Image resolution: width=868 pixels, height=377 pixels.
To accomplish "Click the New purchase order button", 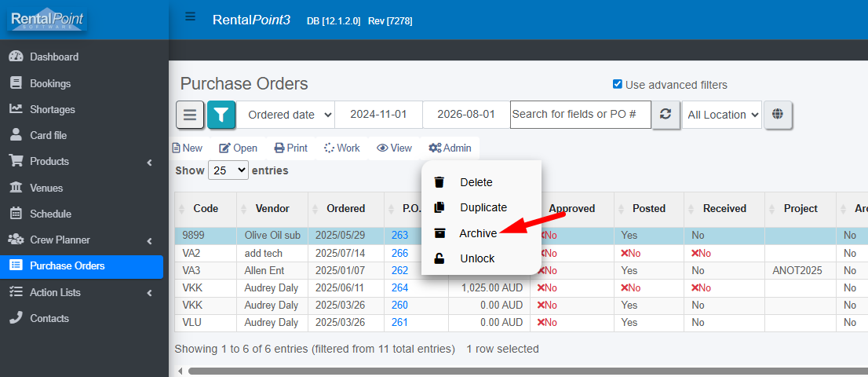I will point(187,148).
